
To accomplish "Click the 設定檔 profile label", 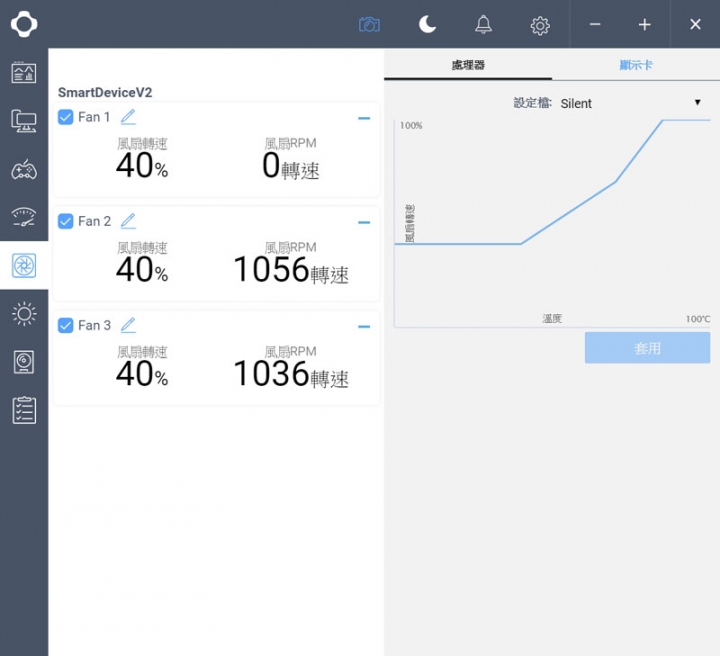I will point(533,103).
